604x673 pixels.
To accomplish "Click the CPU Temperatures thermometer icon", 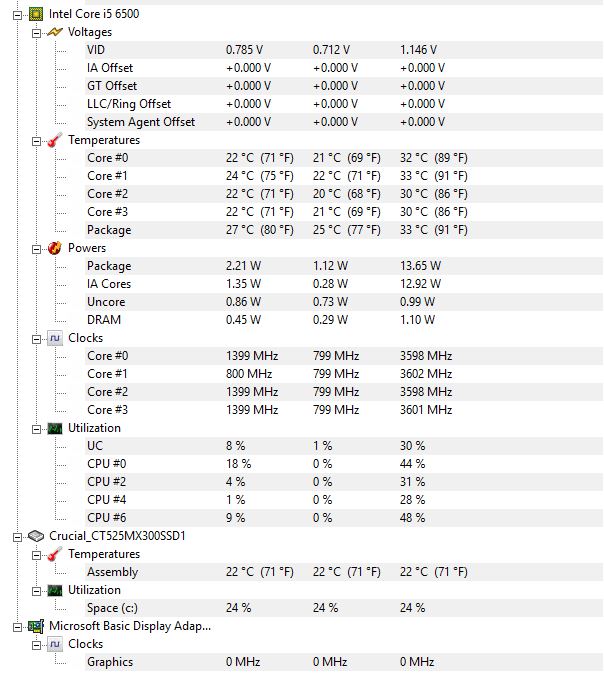I will 55,140.
